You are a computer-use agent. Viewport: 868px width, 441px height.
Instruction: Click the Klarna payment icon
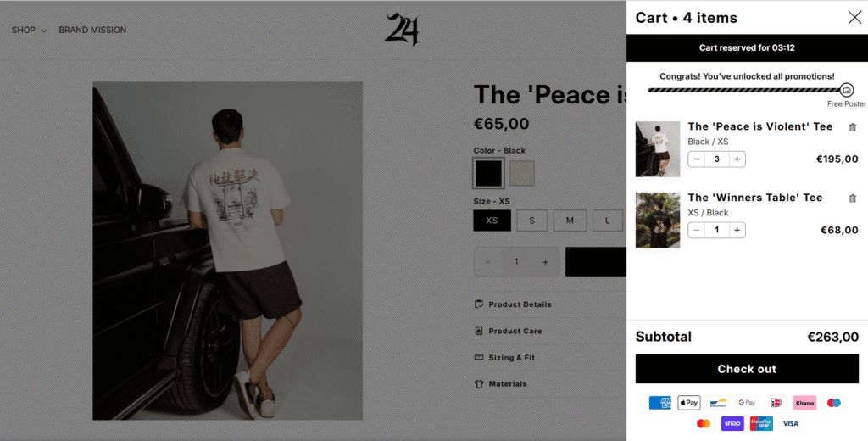point(805,403)
